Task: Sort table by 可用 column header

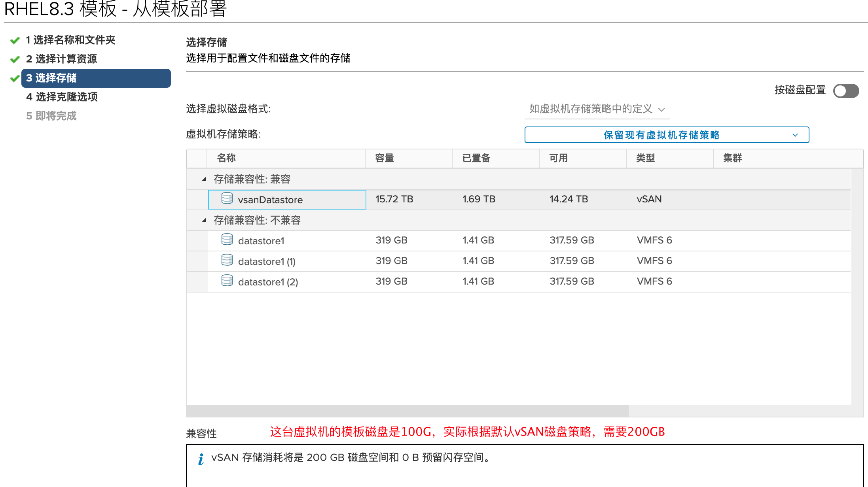Action: tap(559, 158)
